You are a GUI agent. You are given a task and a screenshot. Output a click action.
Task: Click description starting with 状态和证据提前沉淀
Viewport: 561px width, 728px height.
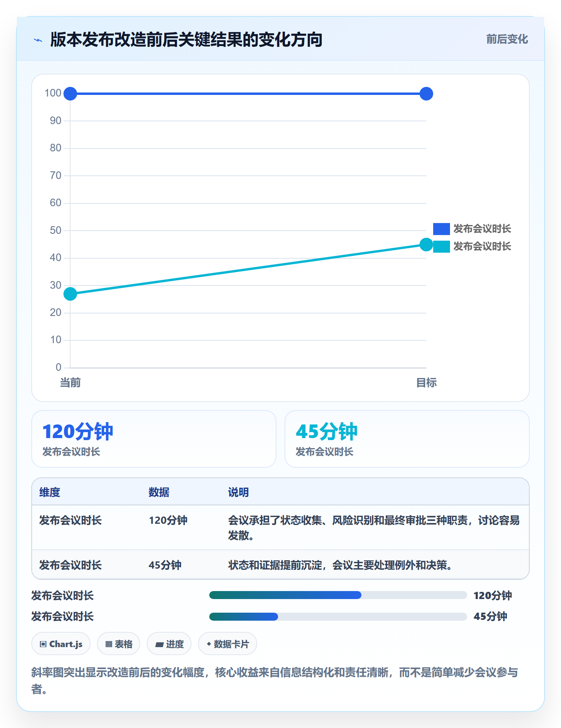pos(341,565)
